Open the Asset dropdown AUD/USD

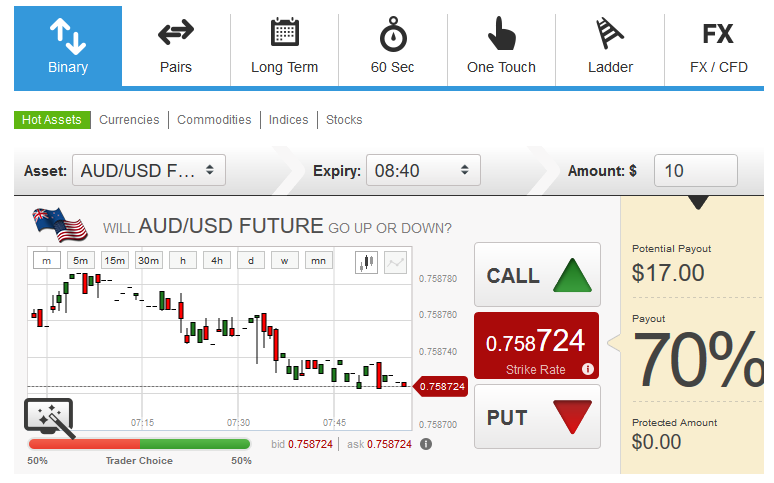coord(149,171)
